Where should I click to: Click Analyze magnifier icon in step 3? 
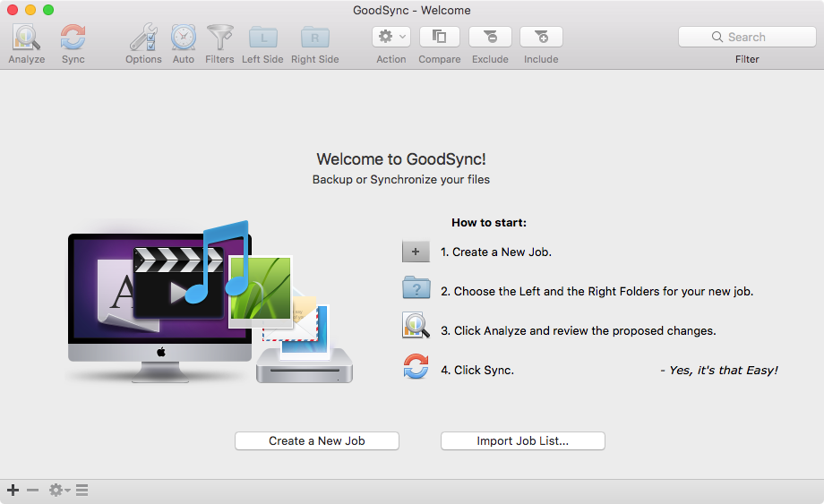click(416, 326)
